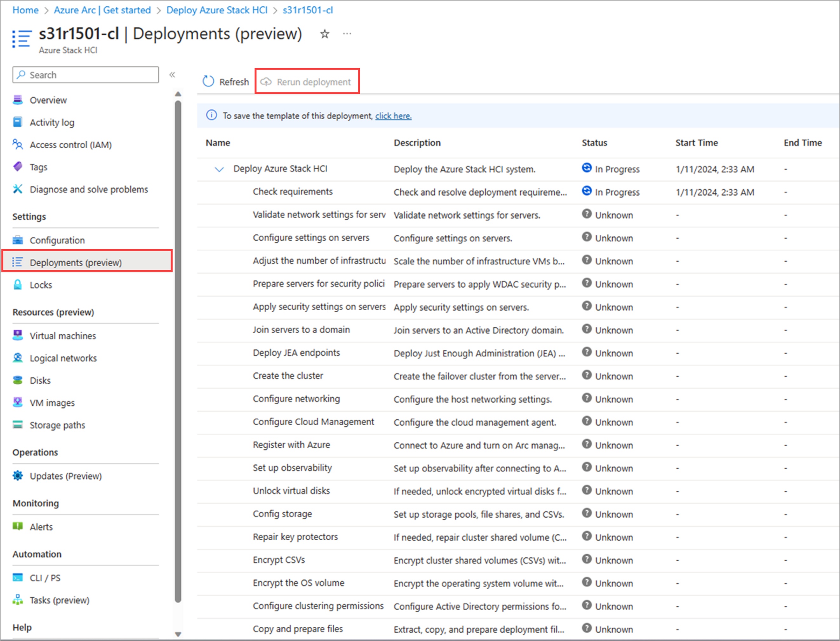This screenshot has height=641, width=840.
Task: Sort by the Status column header
Action: (x=594, y=143)
